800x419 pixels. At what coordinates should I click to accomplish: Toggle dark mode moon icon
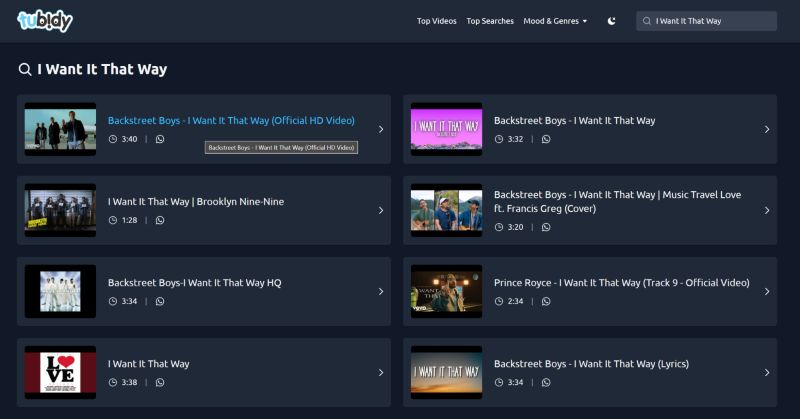[x=611, y=21]
